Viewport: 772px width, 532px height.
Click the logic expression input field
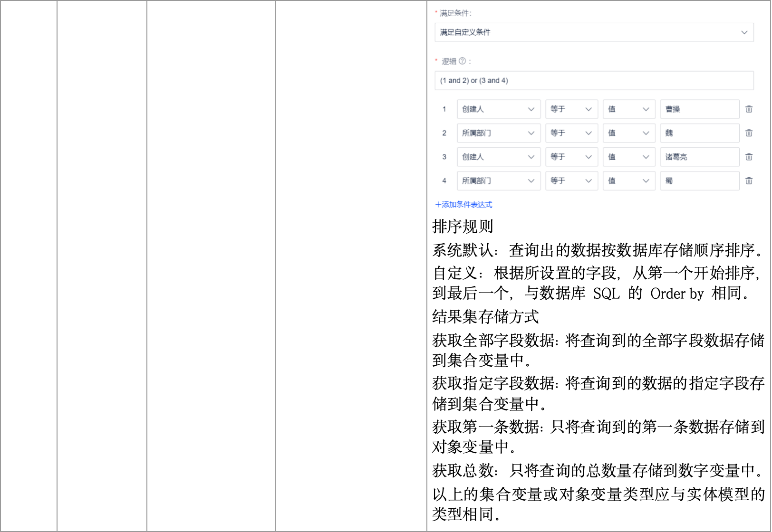point(594,81)
